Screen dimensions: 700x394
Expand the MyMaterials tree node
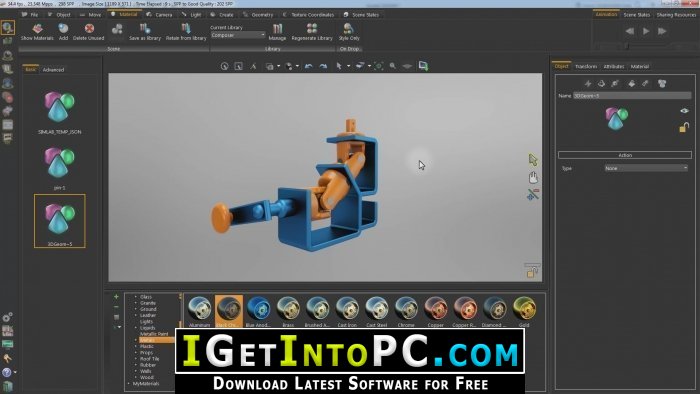click(129, 384)
